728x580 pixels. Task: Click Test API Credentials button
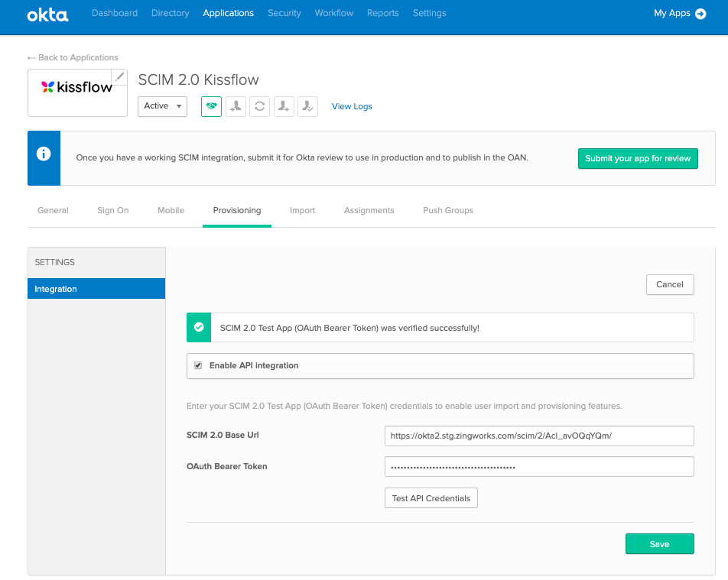431,498
